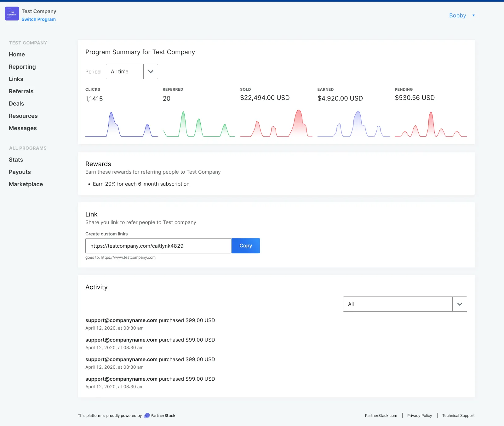
Task: Click the Earned sparkline chart
Action: (353, 124)
